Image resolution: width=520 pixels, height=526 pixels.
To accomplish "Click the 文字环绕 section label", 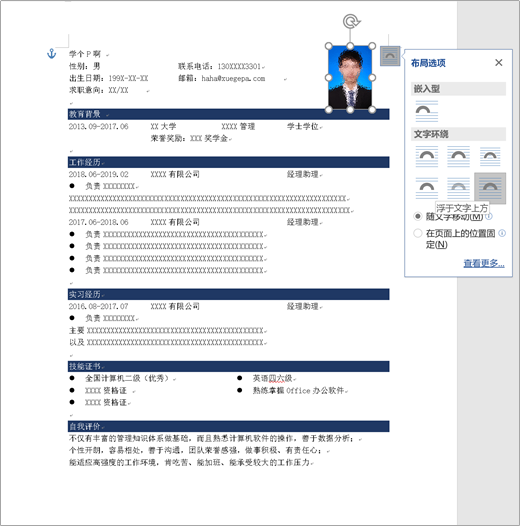I will pyautogui.click(x=431, y=134).
